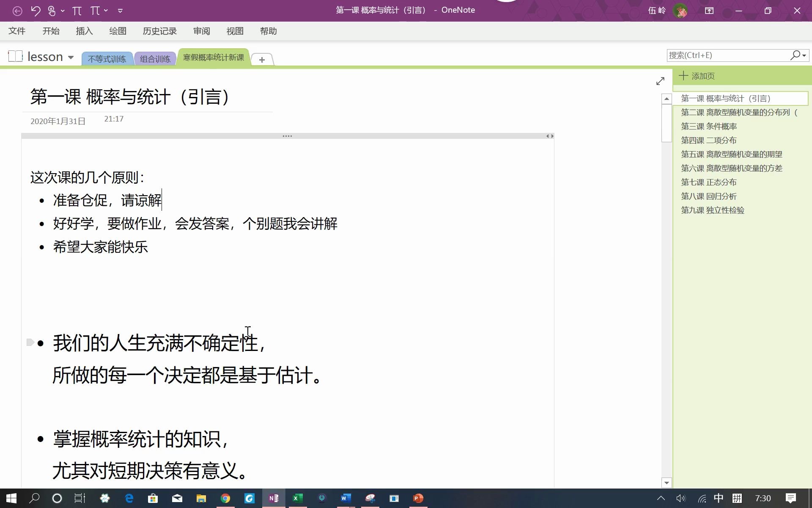812x508 pixels.
Task: Click the back navigation arrow
Action: click(x=17, y=11)
